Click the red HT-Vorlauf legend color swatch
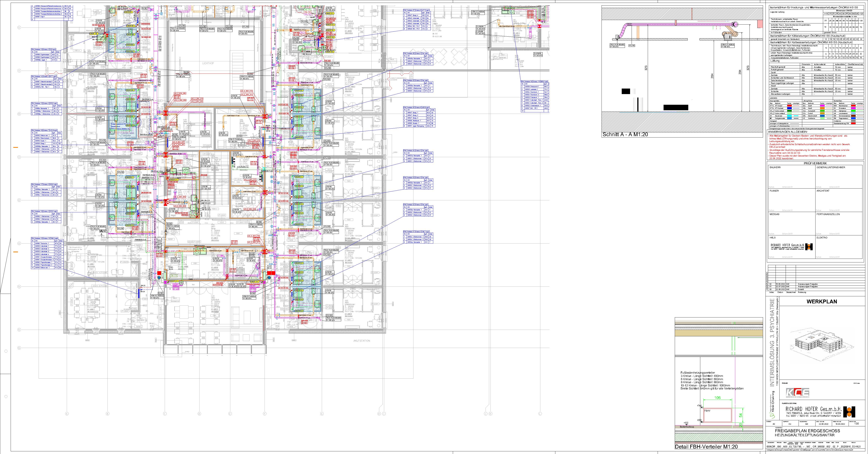The width and height of the screenshot is (868, 454). 789,106
